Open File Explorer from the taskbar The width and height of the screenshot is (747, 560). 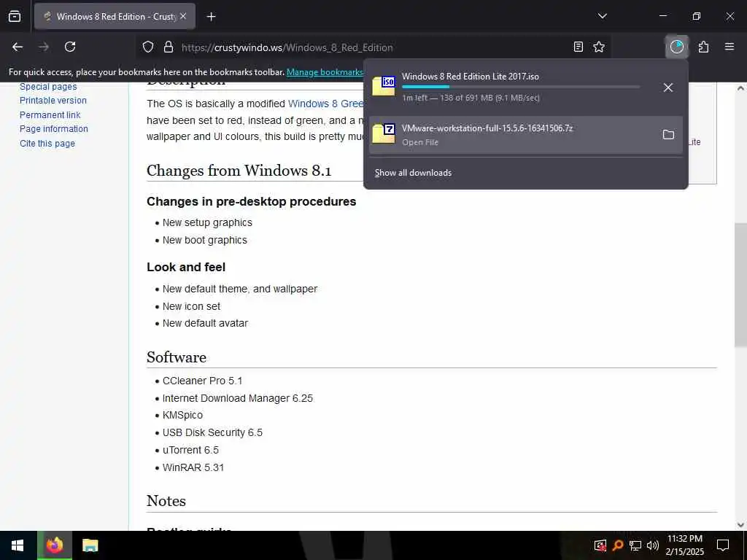(90, 545)
